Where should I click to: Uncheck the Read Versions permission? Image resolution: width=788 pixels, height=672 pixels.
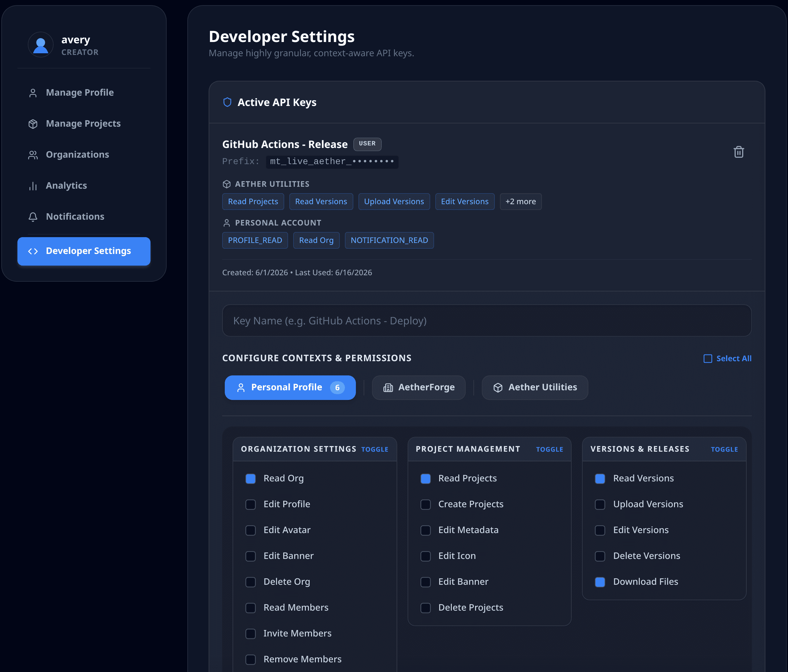600,478
